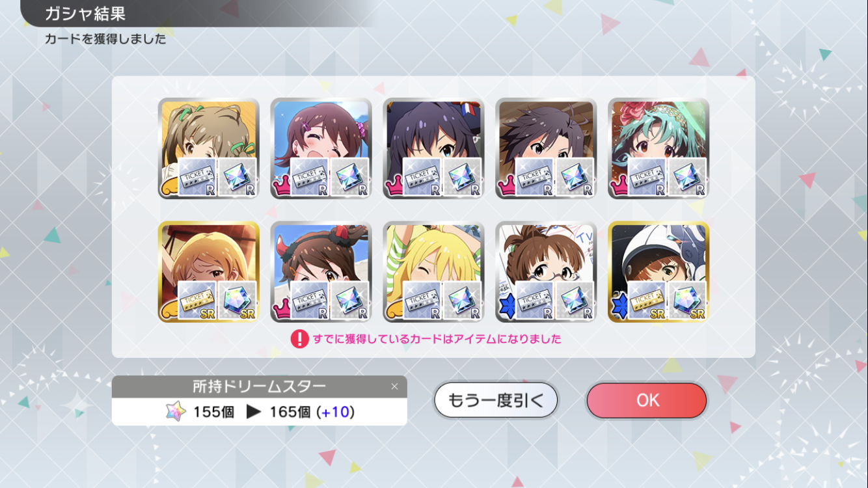The height and width of the screenshot is (488, 868).
Task: Click the red exclamation notice icon
Action: 299,338
